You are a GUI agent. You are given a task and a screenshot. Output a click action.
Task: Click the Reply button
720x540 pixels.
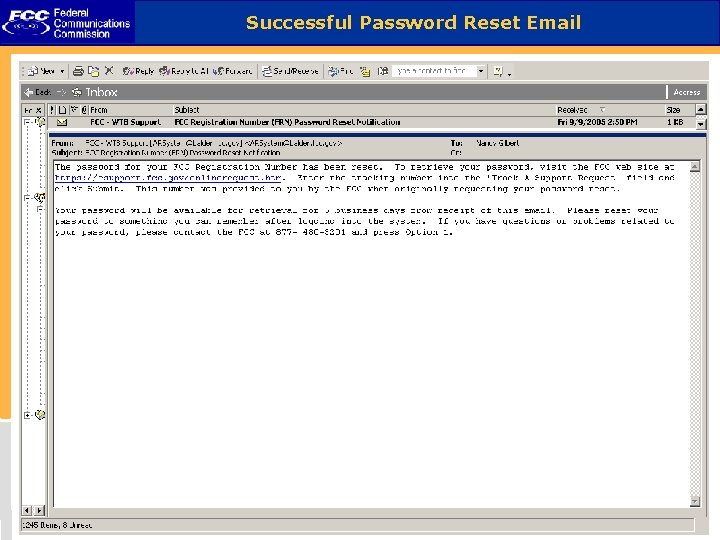[138, 71]
